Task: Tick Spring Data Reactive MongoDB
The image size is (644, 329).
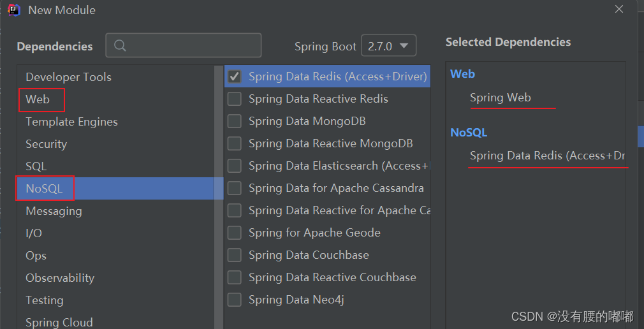Action: pos(235,143)
